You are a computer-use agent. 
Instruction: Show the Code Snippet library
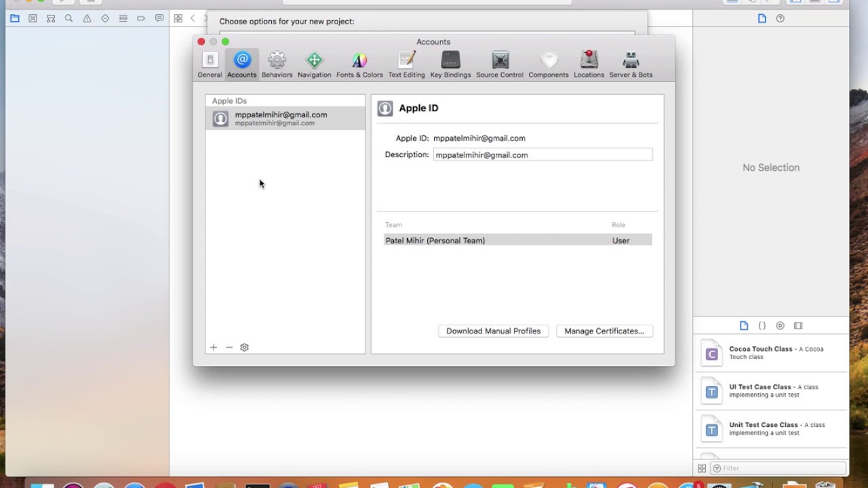tap(762, 325)
